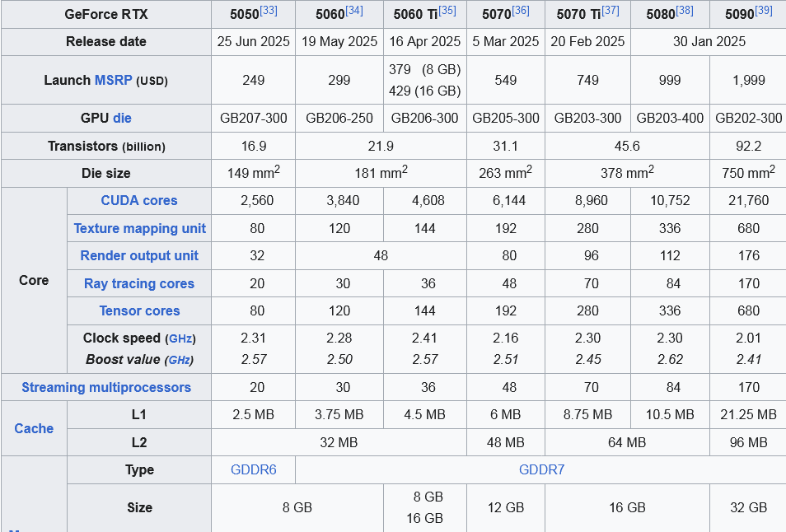Jump to citation 34 beside 5060
Viewport: 786px width, 532px height.
pyautogui.click(x=353, y=10)
